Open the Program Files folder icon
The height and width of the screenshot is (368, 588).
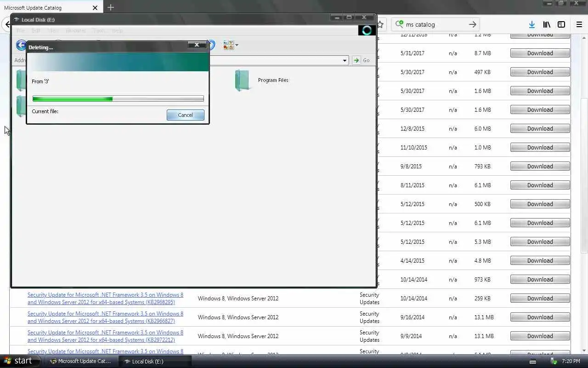point(242,80)
